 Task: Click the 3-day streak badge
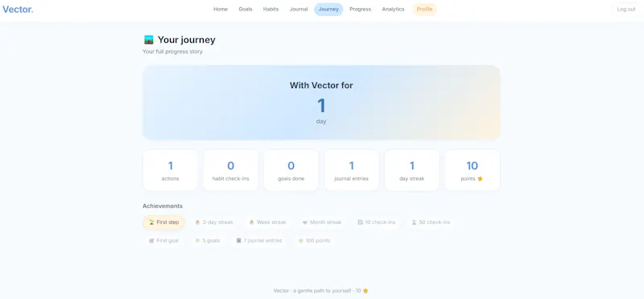214,222
